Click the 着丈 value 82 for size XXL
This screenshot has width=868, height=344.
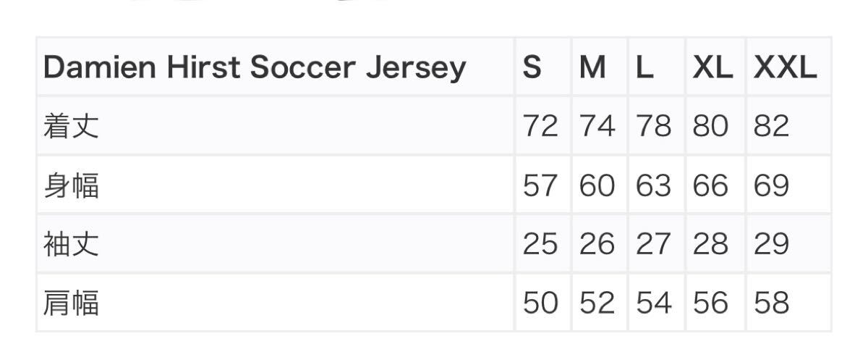(x=771, y=127)
